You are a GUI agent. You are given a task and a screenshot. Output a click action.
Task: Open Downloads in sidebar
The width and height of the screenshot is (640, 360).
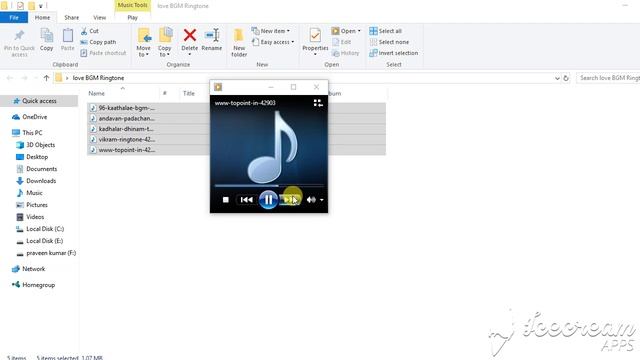pyautogui.click(x=41, y=181)
